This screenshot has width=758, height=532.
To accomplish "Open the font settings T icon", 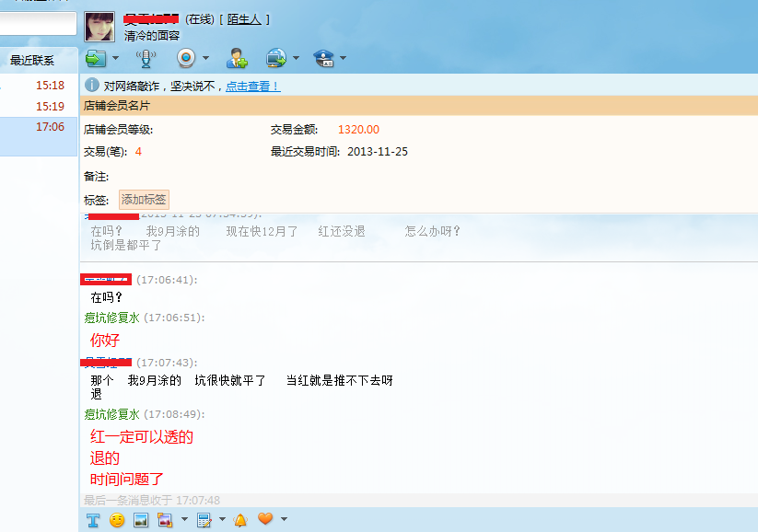I will click(x=93, y=520).
